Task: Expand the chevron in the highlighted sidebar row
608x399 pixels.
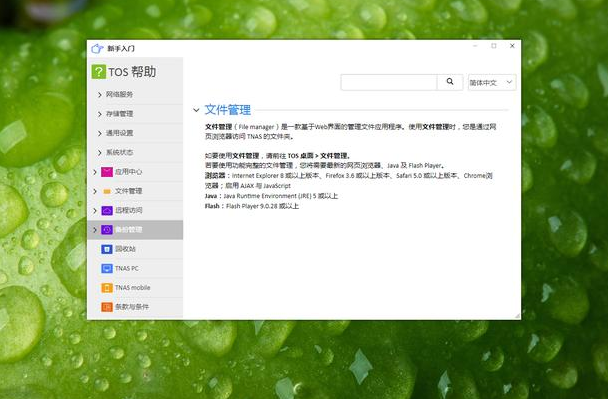Action: (x=95, y=230)
